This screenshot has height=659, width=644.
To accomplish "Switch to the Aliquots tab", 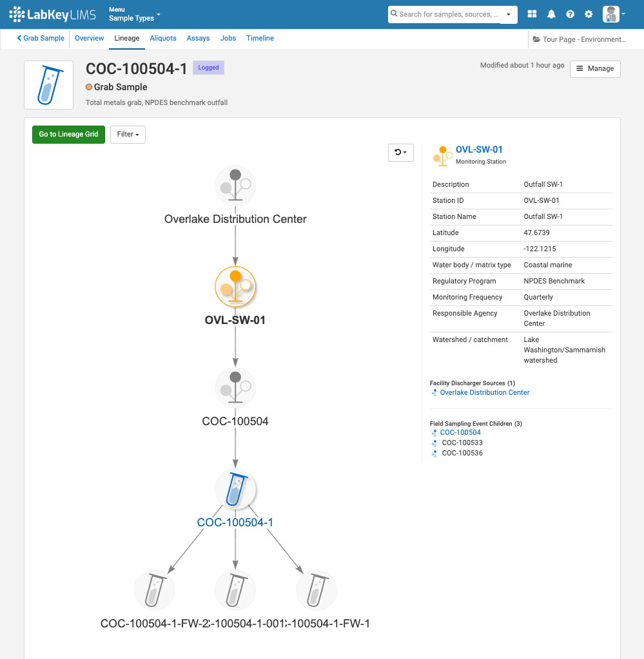I will pos(163,38).
